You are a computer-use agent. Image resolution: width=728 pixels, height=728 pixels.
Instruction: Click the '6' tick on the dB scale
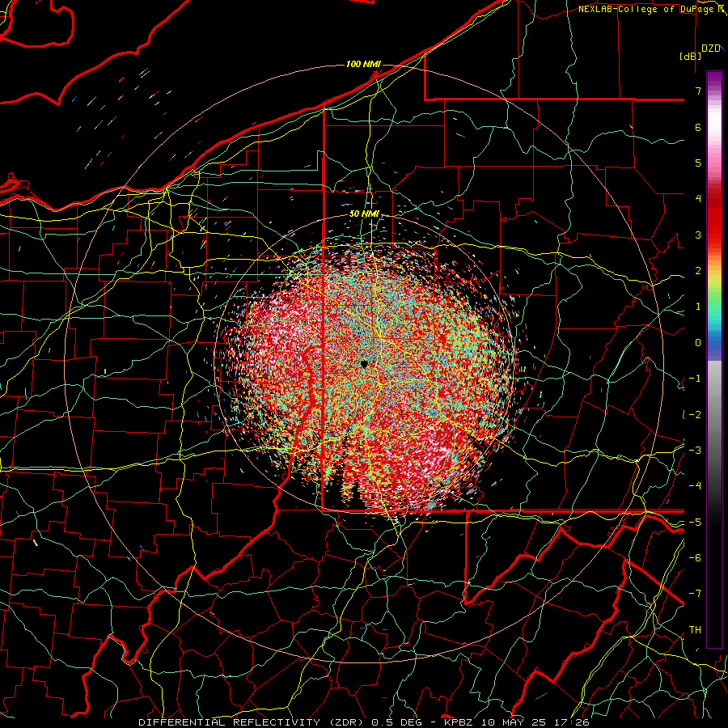(x=698, y=127)
